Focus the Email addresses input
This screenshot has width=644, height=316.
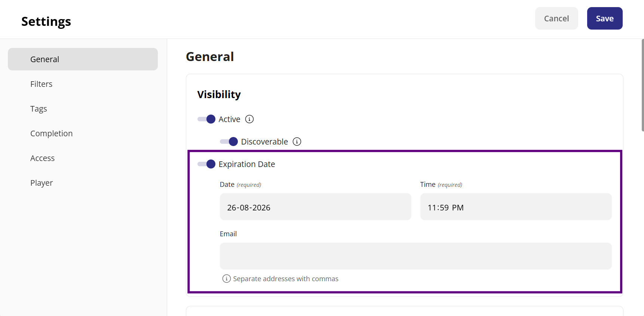tap(416, 256)
